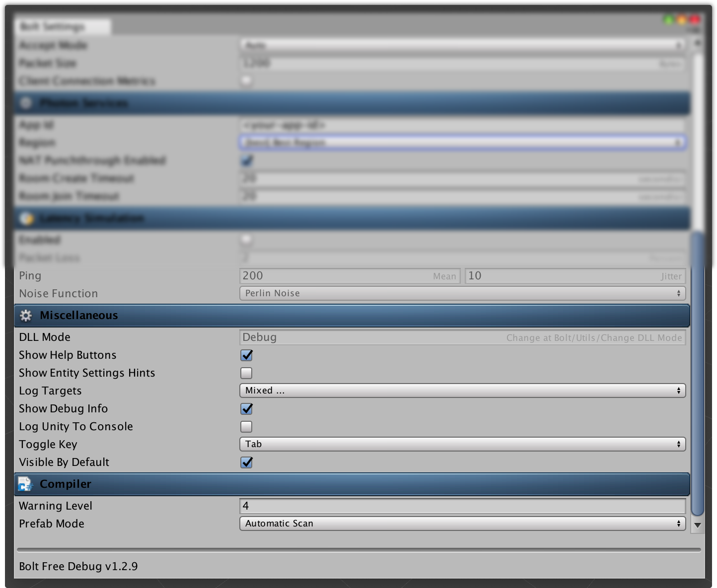Toggle Visible By Default checkbox

click(246, 462)
